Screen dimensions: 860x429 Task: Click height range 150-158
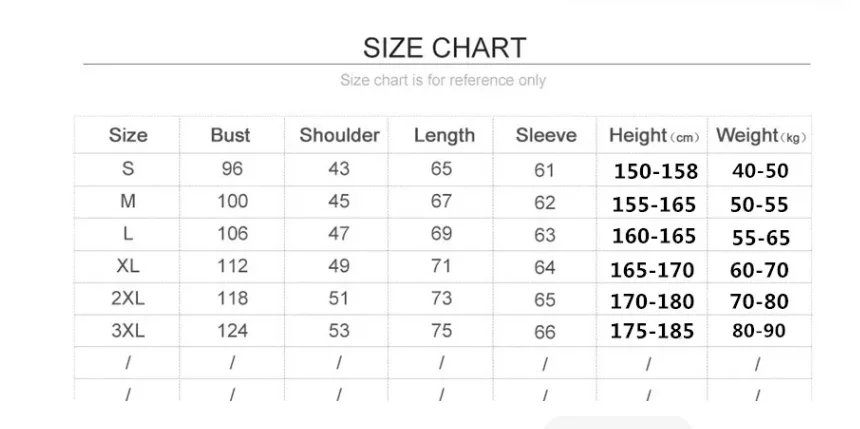coord(655,171)
